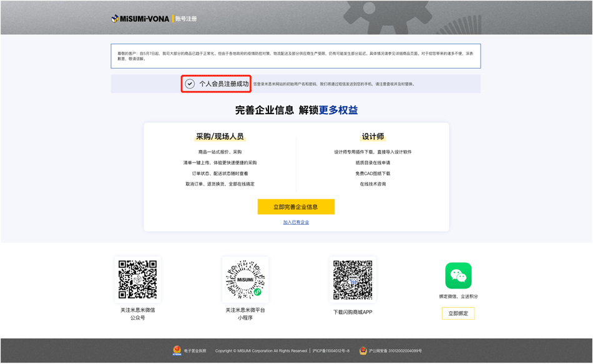Select the 采购/现场人员 heading
This screenshot has height=364, width=593.
[220, 137]
